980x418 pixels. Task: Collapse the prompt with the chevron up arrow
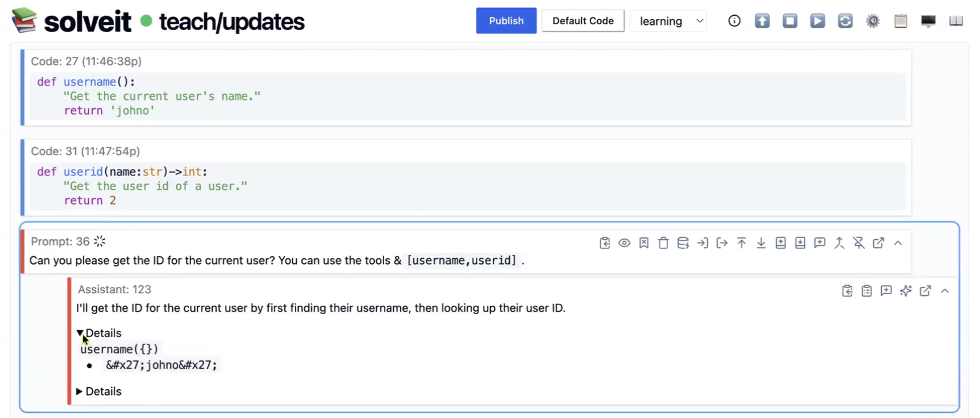[898, 243]
